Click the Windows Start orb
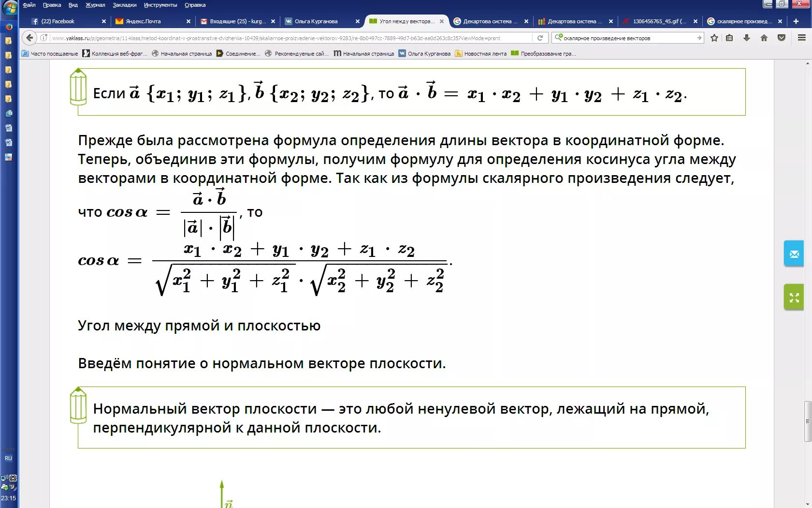 (10, 8)
